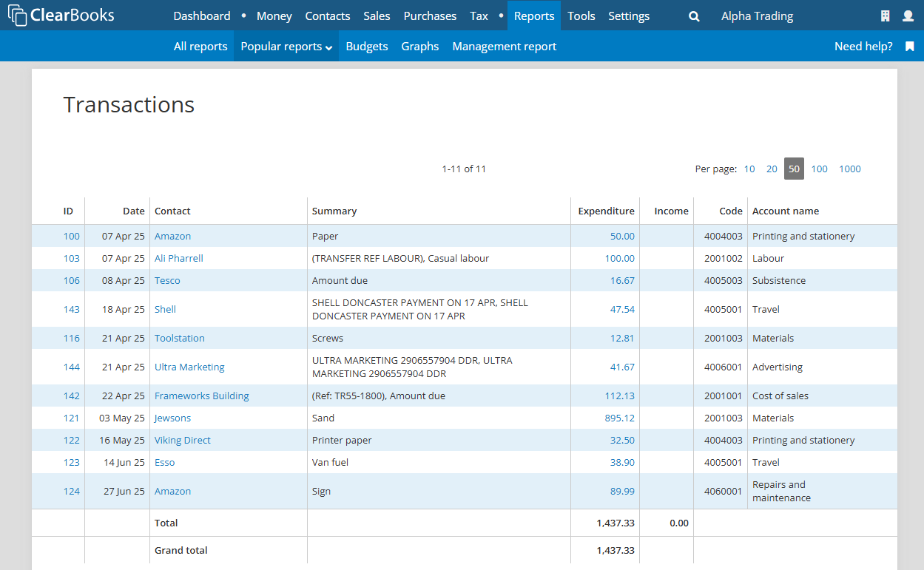
Task: Click the 47.54 expenditure amount
Action: pos(622,310)
